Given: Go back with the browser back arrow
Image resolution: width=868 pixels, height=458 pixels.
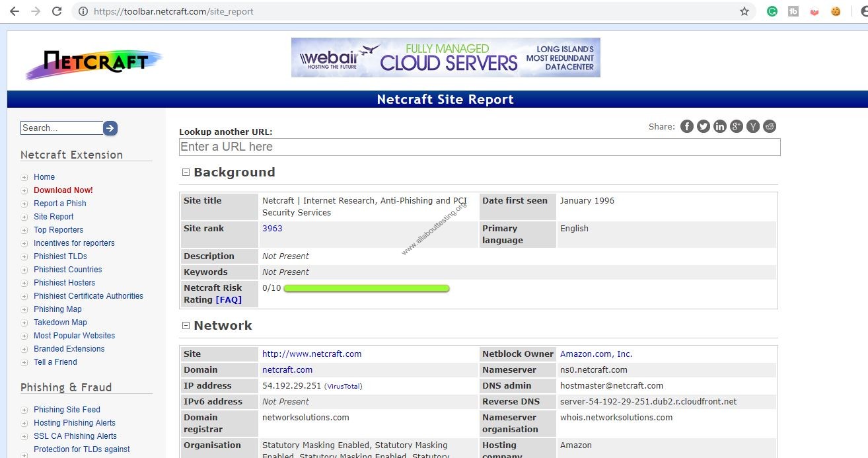Looking at the screenshot, I should click(x=14, y=11).
